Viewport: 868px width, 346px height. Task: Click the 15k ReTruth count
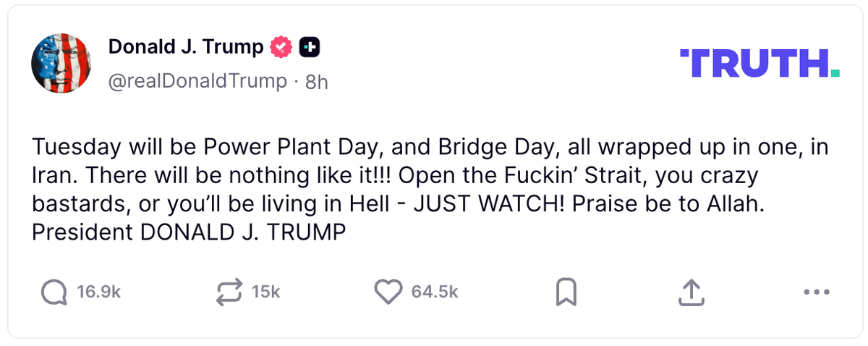click(x=265, y=292)
